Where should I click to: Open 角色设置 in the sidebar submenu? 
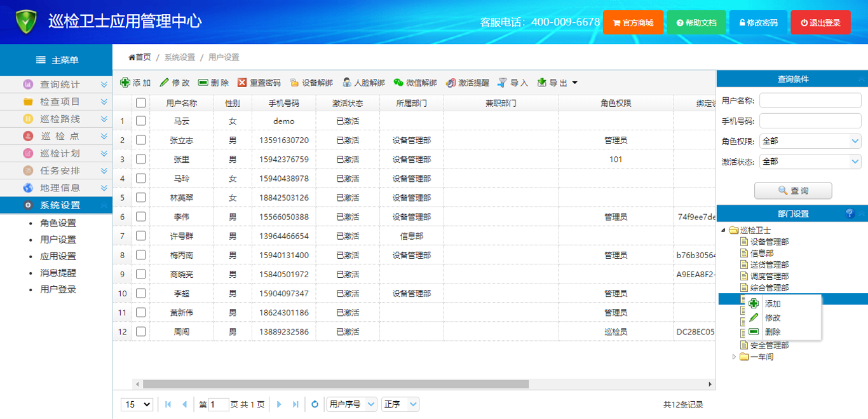pos(58,223)
